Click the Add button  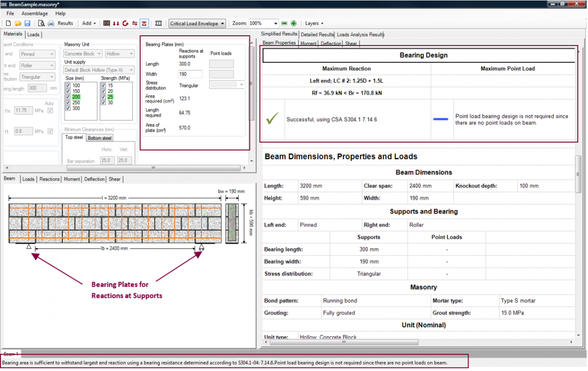(x=87, y=23)
